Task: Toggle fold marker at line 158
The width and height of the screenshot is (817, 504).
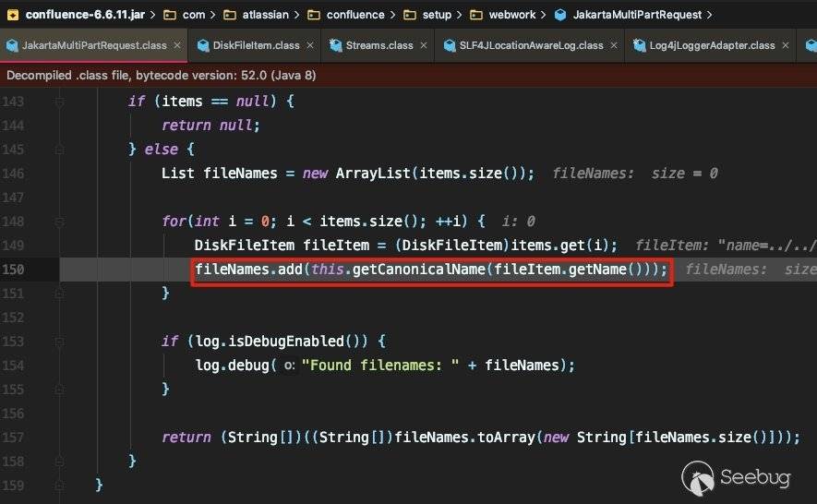Action: click(x=59, y=462)
